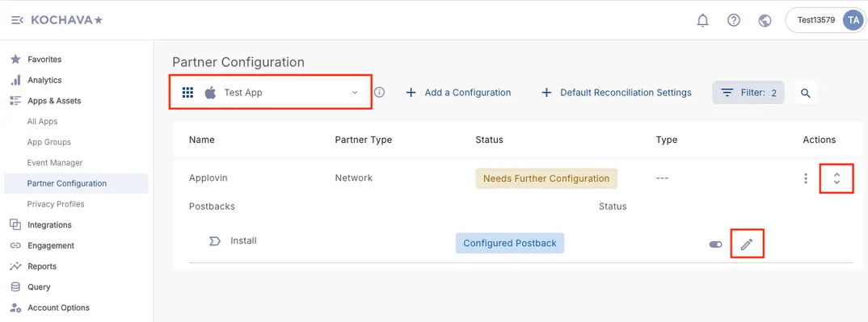
Task: Click the Partner Configuration page heading
Action: click(x=238, y=62)
